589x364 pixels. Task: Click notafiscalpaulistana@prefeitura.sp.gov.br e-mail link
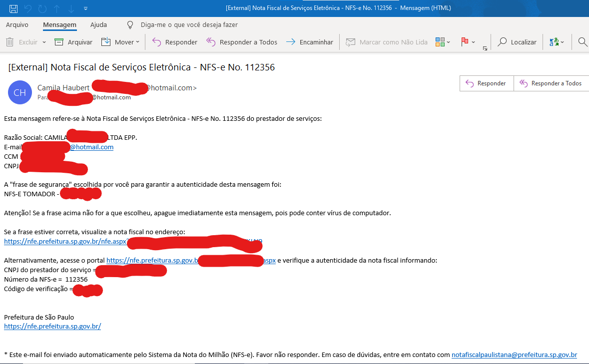click(x=514, y=355)
